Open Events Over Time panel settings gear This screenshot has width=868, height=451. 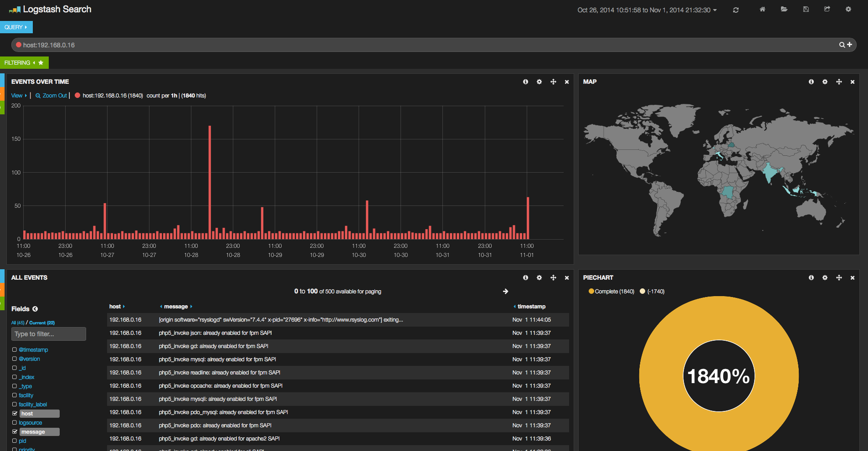[x=539, y=82]
